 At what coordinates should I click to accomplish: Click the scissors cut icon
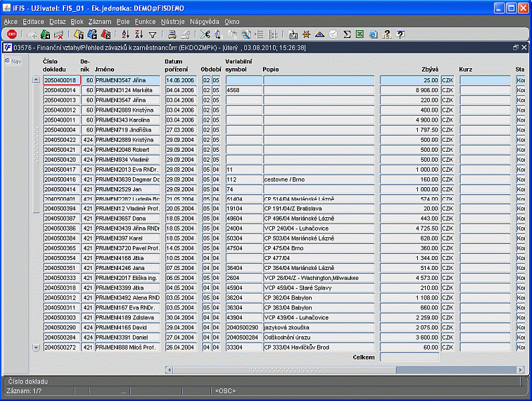pos(205,34)
